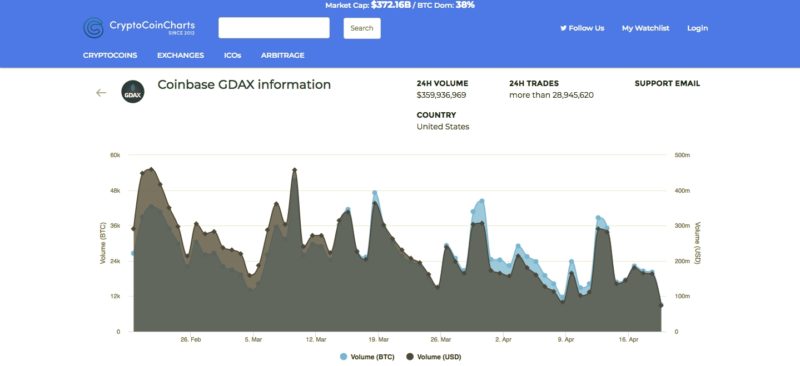Click the Coinbase GDAX information heading

(244, 84)
